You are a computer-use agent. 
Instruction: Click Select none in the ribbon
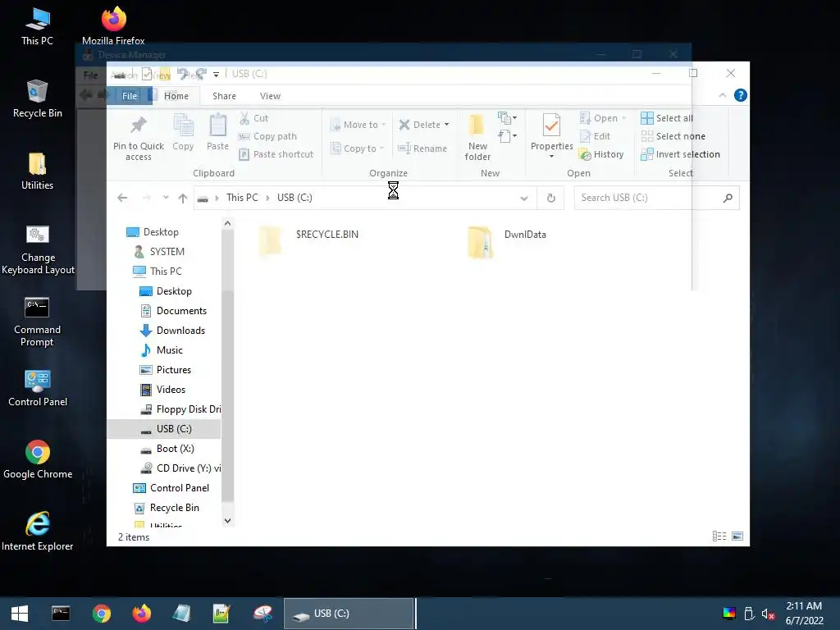pyautogui.click(x=673, y=137)
